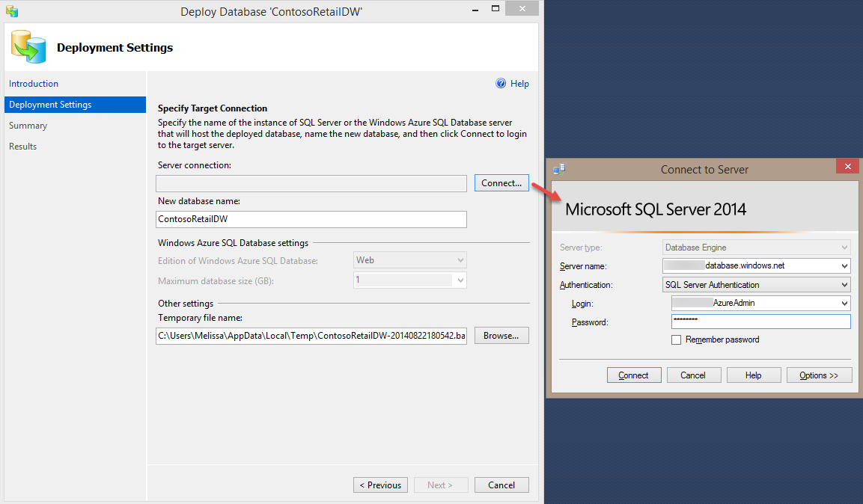This screenshot has height=504, width=863.
Task: Click the Connect... button for server connection
Action: point(501,183)
